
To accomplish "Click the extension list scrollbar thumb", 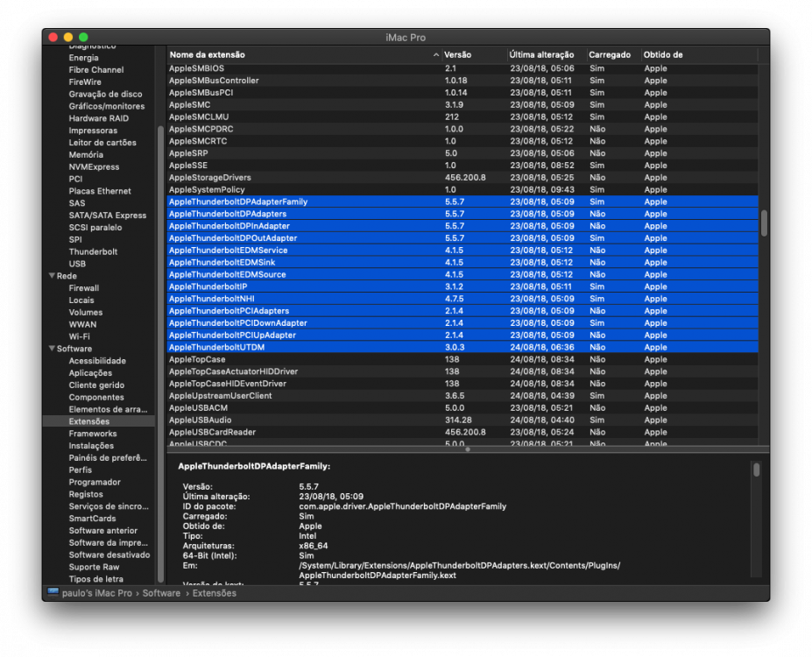I will (x=764, y=223).
